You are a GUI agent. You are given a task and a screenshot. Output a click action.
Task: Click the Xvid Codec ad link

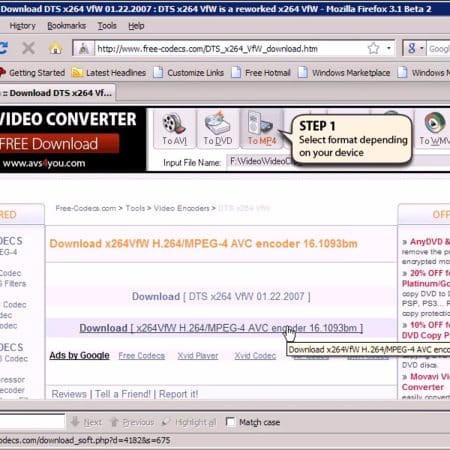tap(255, 356)
